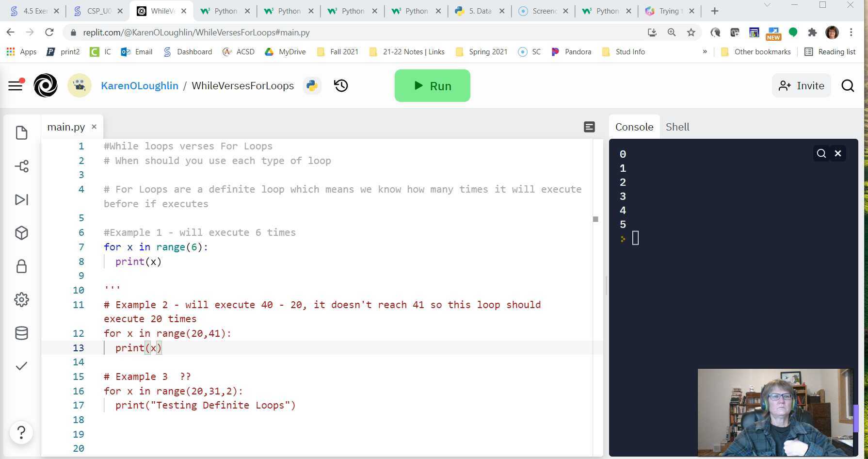Viewport: 868px width, 459px height.
Task: Open the Debugger sidebar icon
Action: (x=21, y=200)
